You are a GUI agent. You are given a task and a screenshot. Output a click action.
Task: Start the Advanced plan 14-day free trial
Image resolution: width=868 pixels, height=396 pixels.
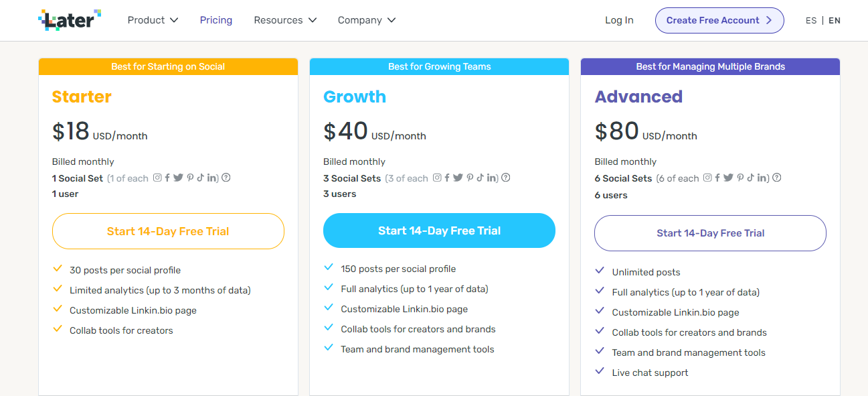(x=710, y=233)
